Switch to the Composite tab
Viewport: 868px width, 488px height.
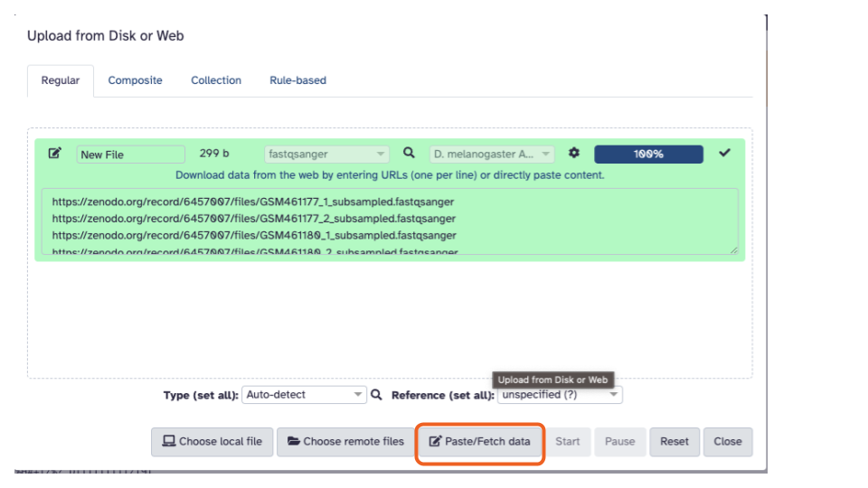(135, 80)
